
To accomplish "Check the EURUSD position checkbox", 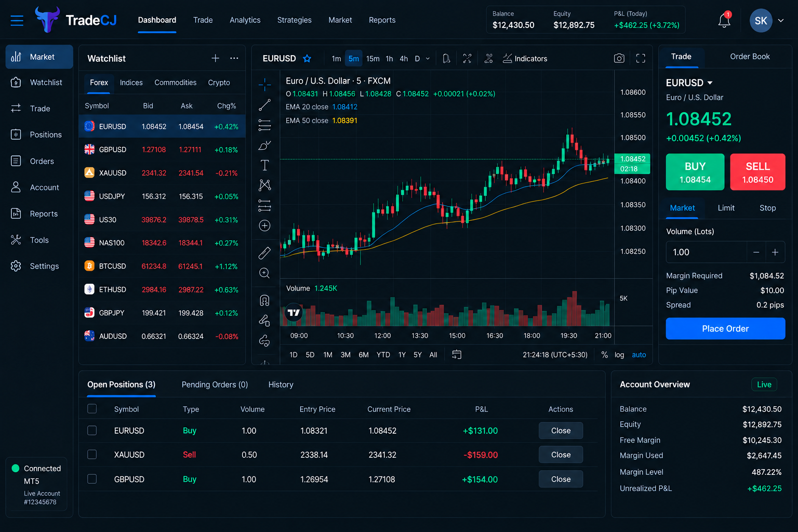I will [92, 430].
